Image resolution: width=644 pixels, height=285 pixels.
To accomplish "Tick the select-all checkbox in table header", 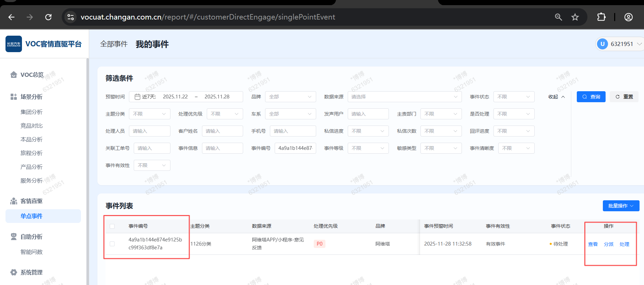I will coord(112,226).
